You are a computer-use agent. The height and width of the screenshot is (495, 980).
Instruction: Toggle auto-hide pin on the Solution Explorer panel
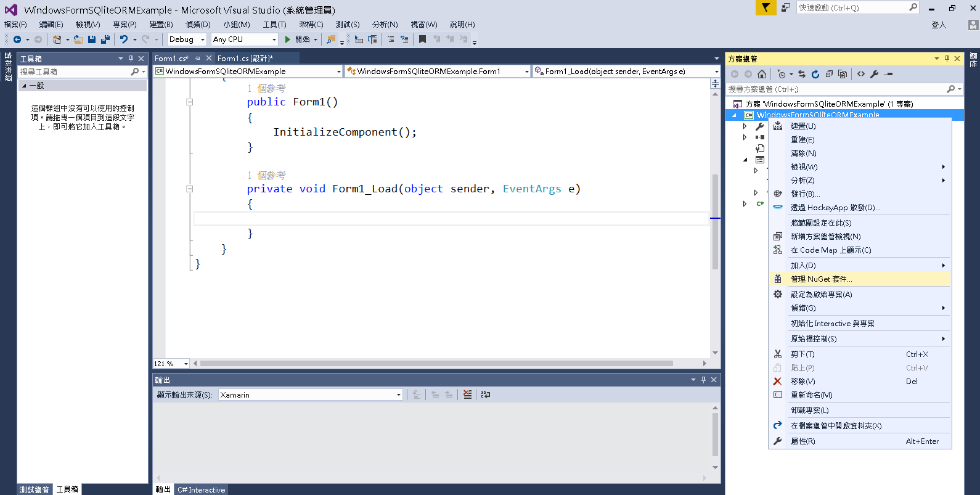947,59
